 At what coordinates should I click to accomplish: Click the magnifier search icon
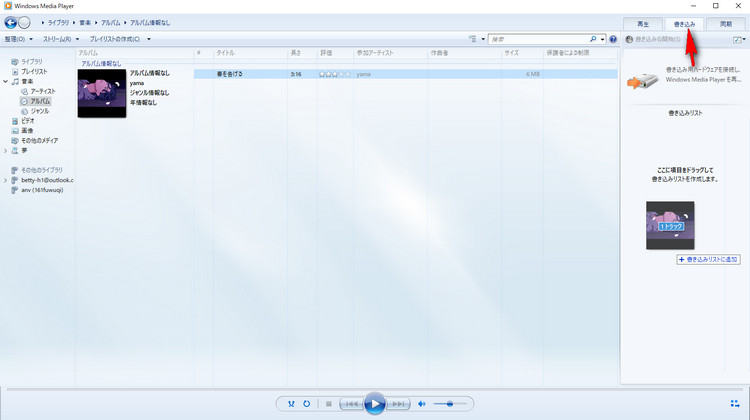[593, 39]
